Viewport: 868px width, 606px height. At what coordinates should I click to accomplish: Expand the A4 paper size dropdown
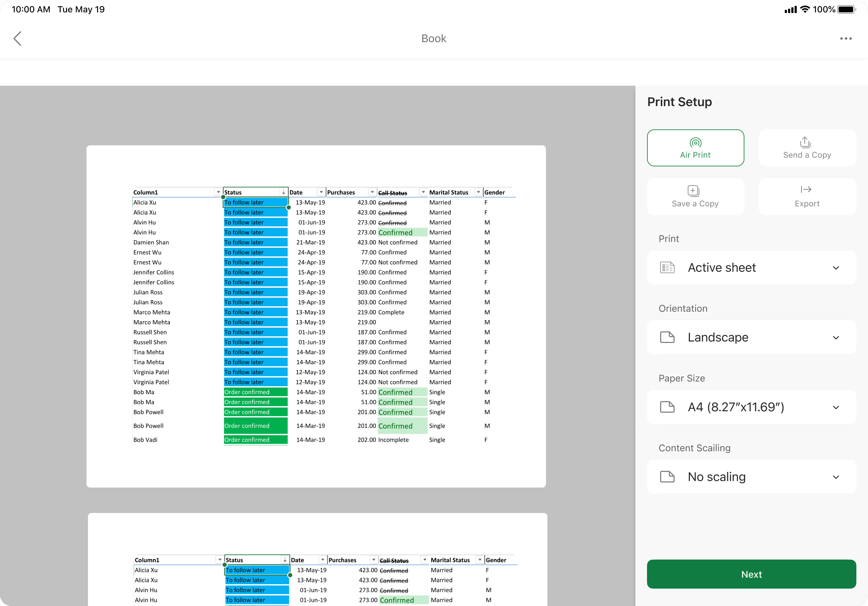click(752, 407)
